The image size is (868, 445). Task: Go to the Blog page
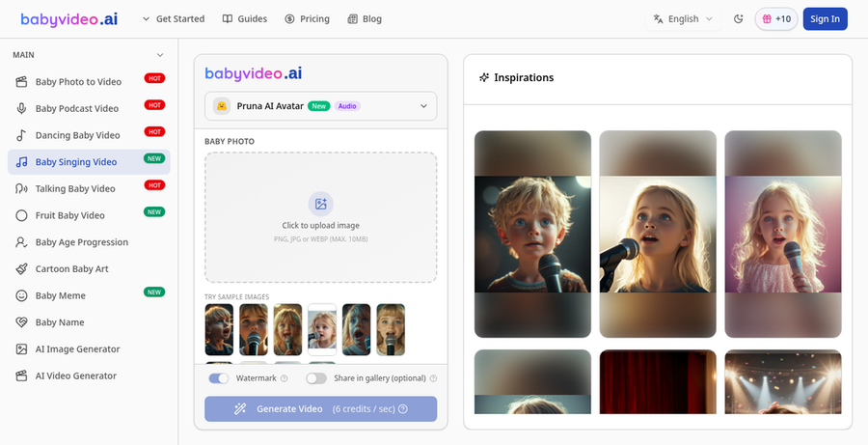(365, 19)
